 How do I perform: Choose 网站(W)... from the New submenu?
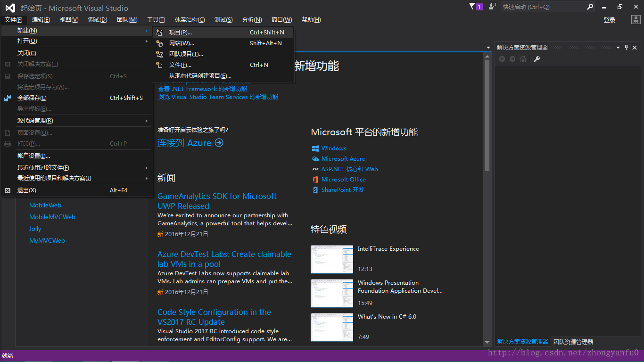point(223,43)
